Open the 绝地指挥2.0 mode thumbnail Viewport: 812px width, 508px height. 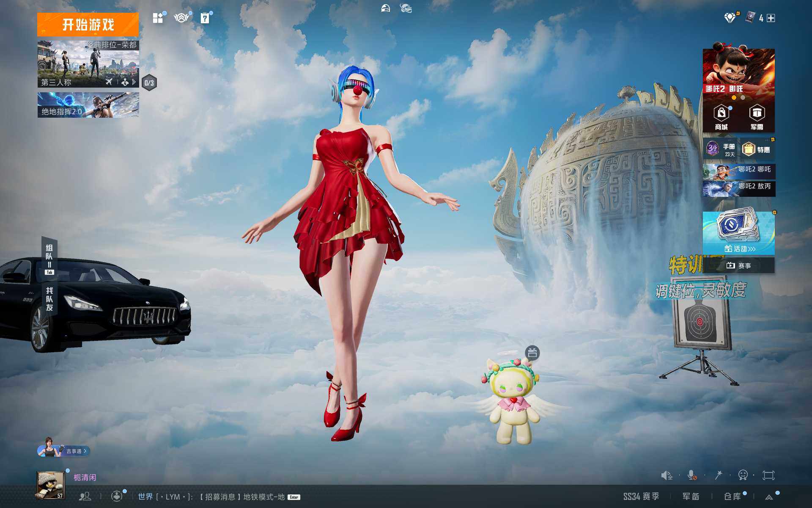pos(88,105)
